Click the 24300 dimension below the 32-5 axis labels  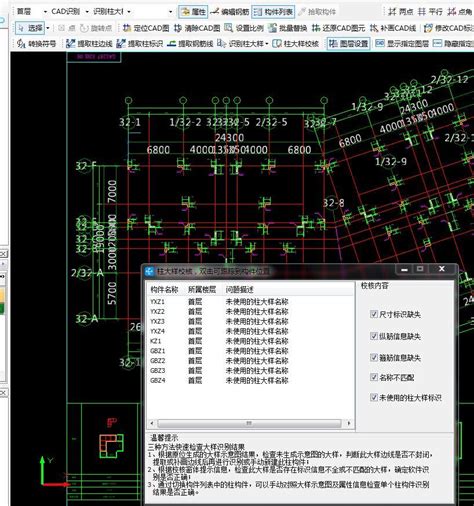coord(229,138)
